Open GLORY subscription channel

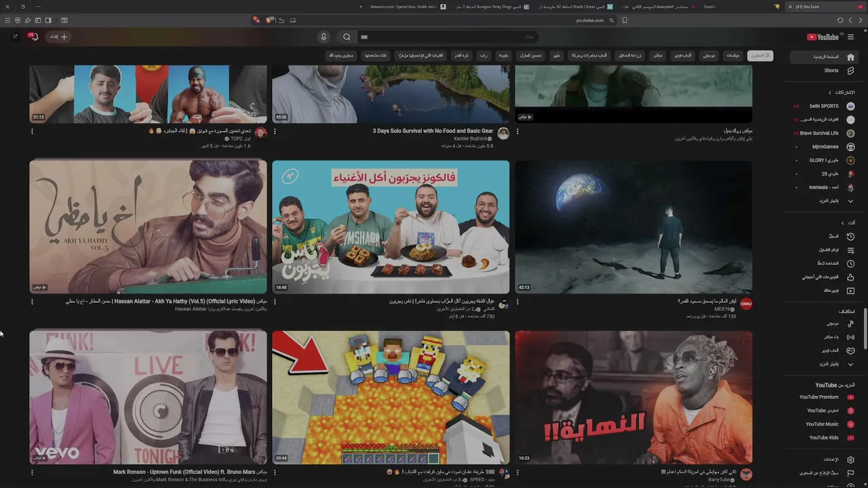(825, 161)
